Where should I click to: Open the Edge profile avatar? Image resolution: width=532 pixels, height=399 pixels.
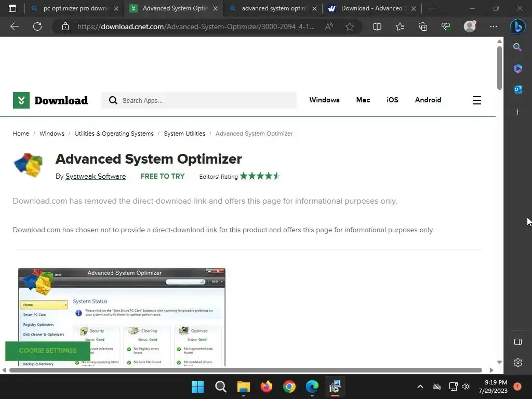click(470, 26)
